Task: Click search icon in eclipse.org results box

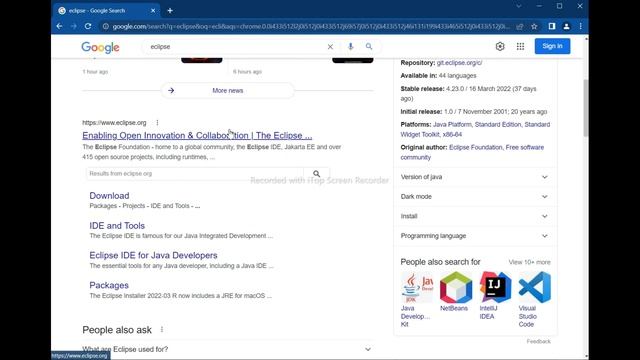Action: (316, 174)
